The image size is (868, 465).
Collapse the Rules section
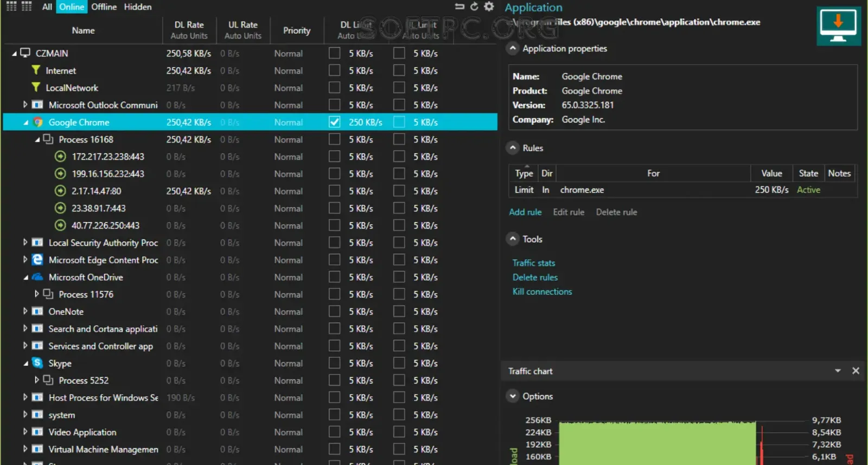[513, 147]
